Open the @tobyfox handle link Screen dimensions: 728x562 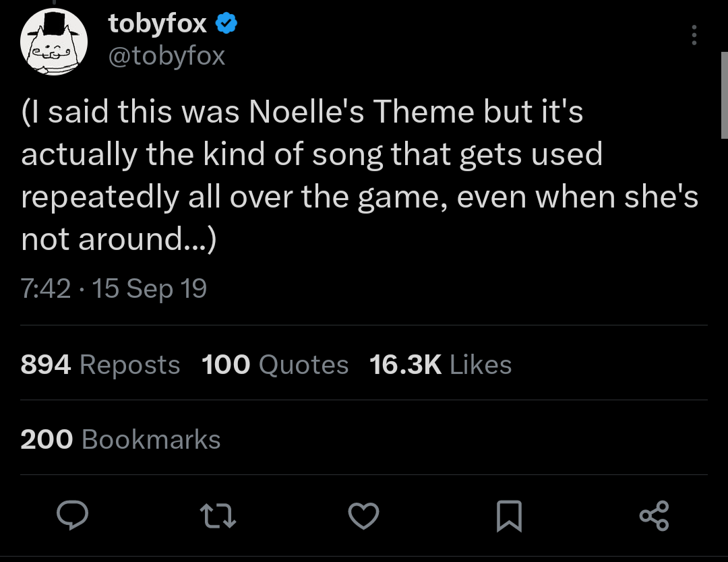pos(166,56)
